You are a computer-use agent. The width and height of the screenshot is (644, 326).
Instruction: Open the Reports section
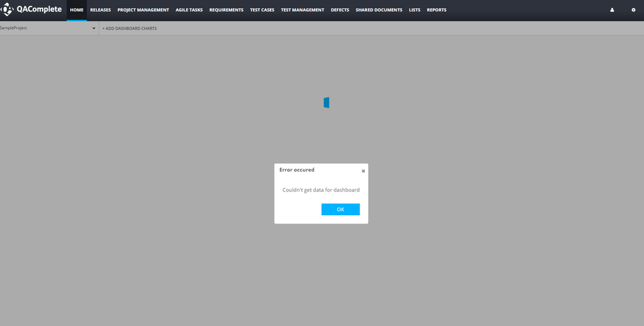pyautogui.click(x=436, y=10)
